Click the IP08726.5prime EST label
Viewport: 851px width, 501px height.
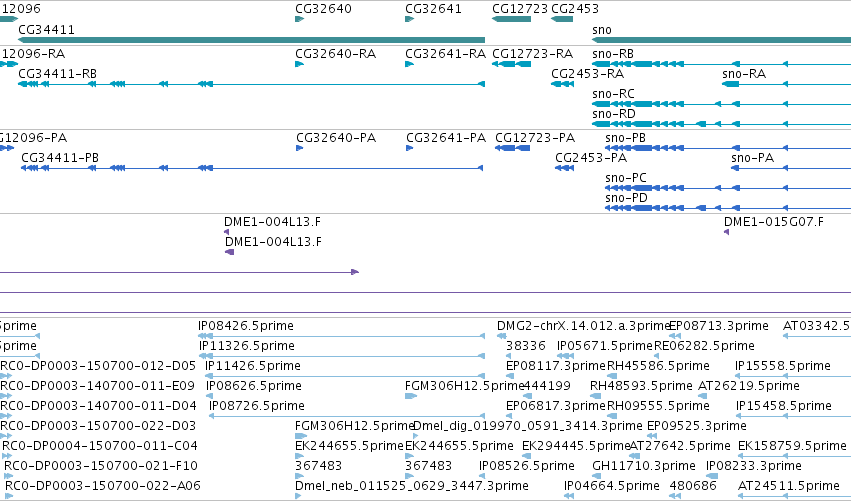[x=257, y=406]
